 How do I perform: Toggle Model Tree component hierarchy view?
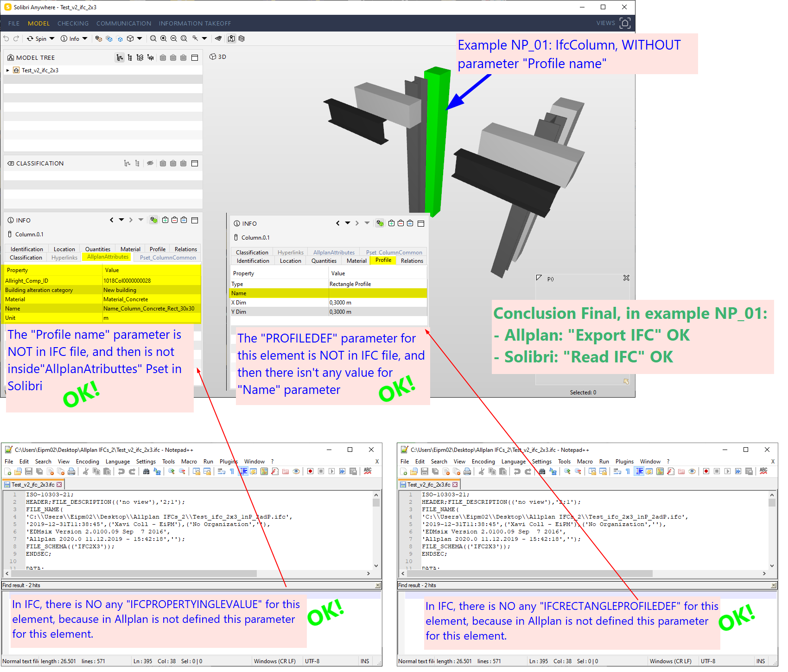click(x=130, y=57)
